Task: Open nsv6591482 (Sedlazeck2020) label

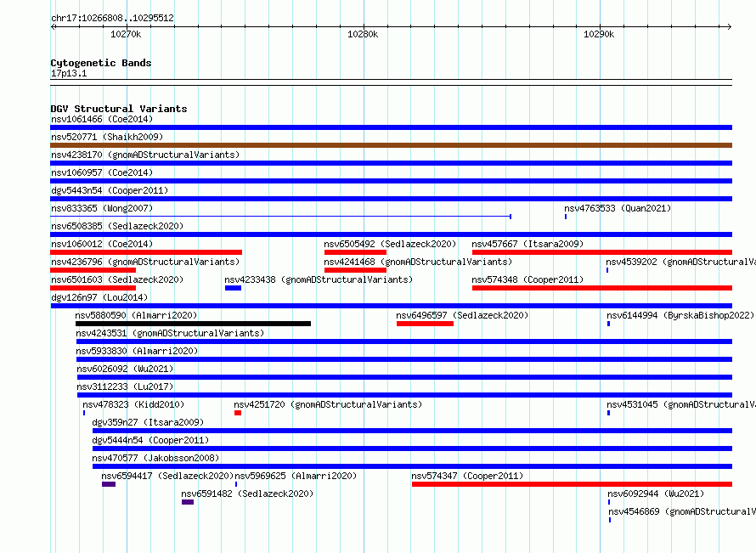Action: pyautogui.click(x=247, y=494)
